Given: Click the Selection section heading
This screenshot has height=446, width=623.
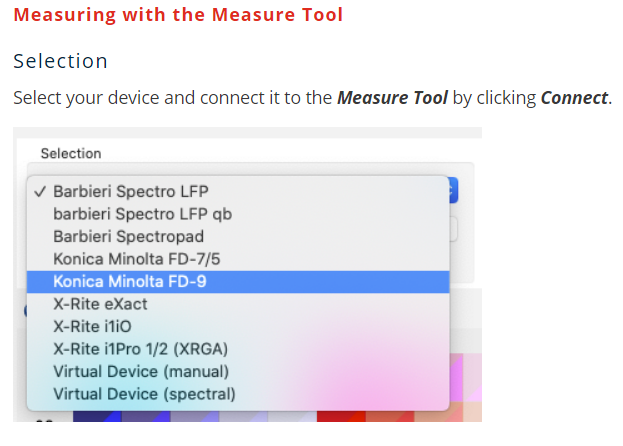Looking at the screenshot, I should 60,61.
